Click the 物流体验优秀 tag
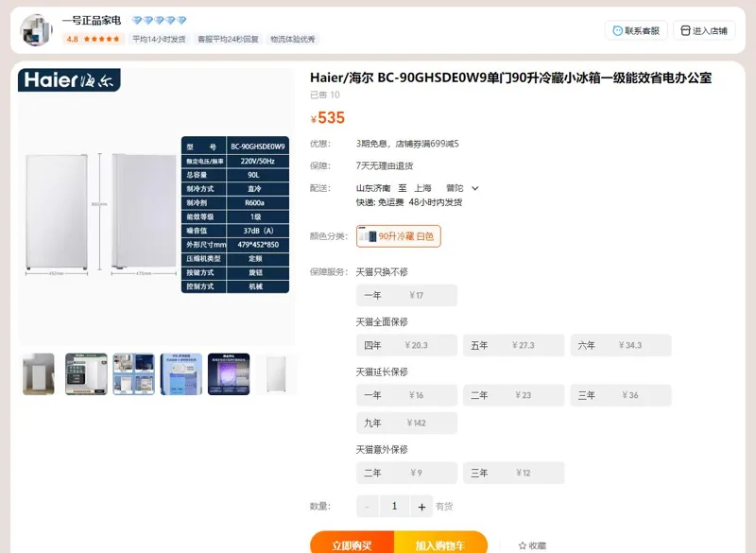 [293, 39]
